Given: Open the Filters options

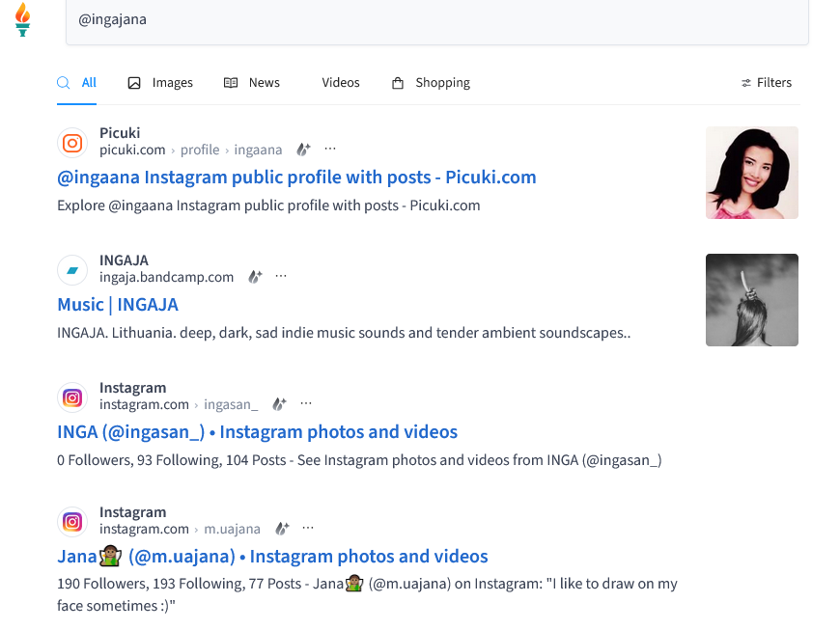Looking at the screenshot, I should click(x=767, y=83).
